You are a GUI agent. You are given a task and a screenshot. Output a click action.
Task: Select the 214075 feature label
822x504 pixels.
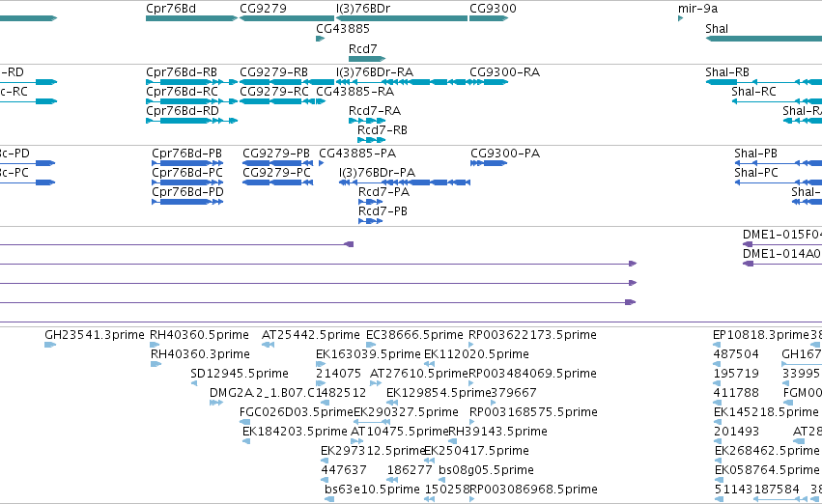[x=338, y=373]
